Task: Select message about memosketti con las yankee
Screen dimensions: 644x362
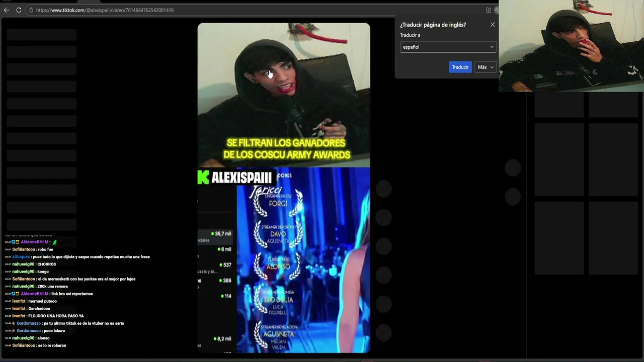Action: (x=87, y=279)
